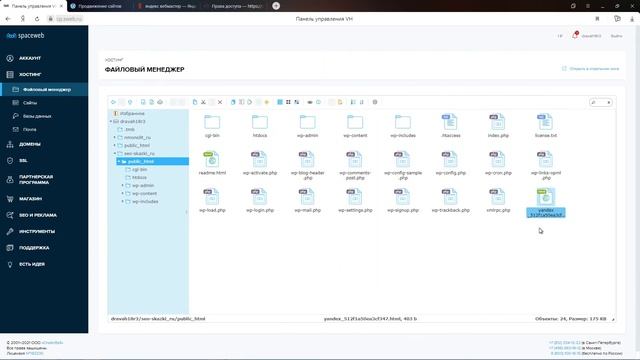Click the Info icon in toolbar

318,102
